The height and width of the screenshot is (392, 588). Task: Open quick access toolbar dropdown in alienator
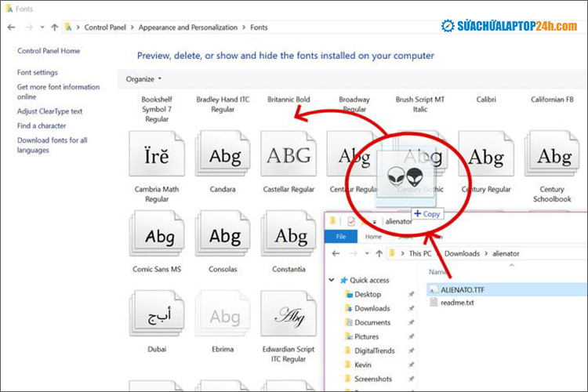coord(374,222)
